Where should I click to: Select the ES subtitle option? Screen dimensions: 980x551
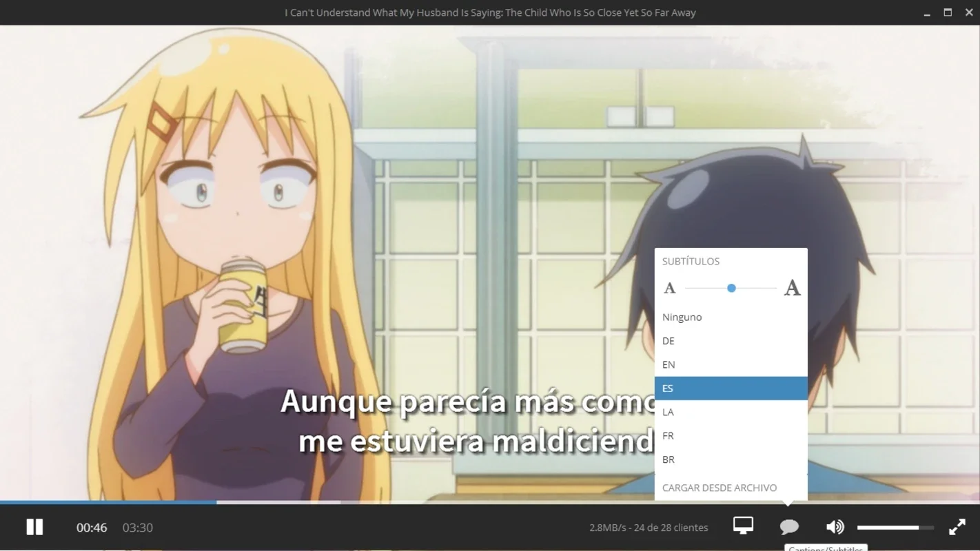point(731,388)
